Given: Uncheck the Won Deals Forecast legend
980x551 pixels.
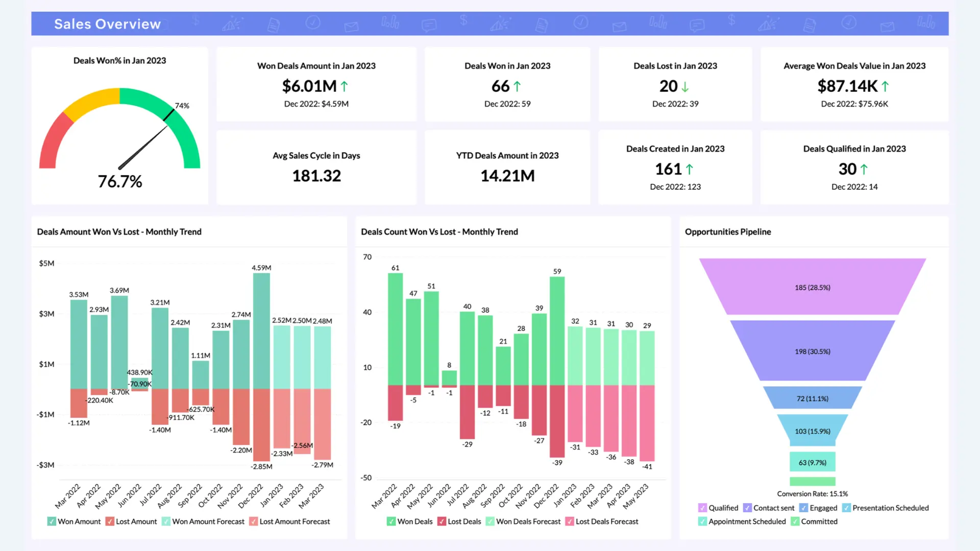Looking at the screenshot, I should (490, 521).
